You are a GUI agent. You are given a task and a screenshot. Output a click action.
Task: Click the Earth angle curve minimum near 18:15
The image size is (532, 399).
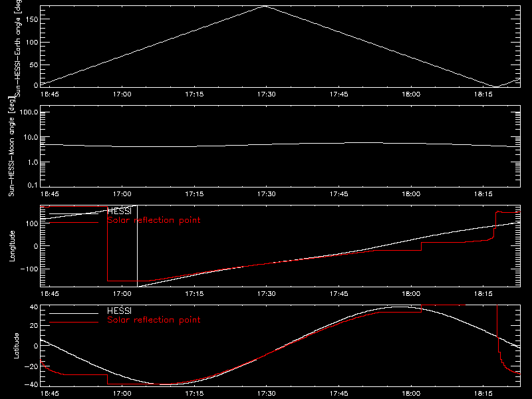tap(496, 87)
